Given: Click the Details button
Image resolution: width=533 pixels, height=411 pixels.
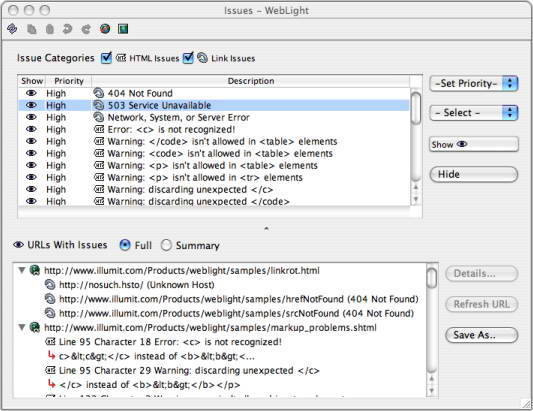Looking at the screenshot, I should (482, 274).
